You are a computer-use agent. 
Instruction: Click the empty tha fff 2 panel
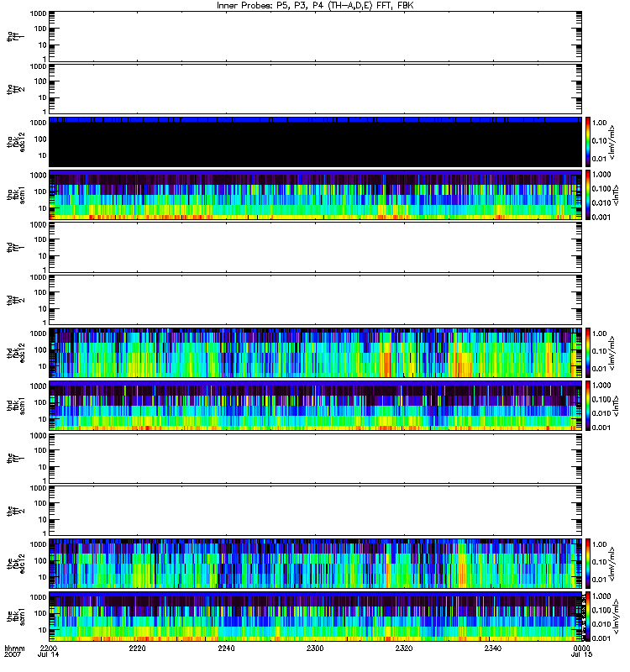tap(315, 89)
